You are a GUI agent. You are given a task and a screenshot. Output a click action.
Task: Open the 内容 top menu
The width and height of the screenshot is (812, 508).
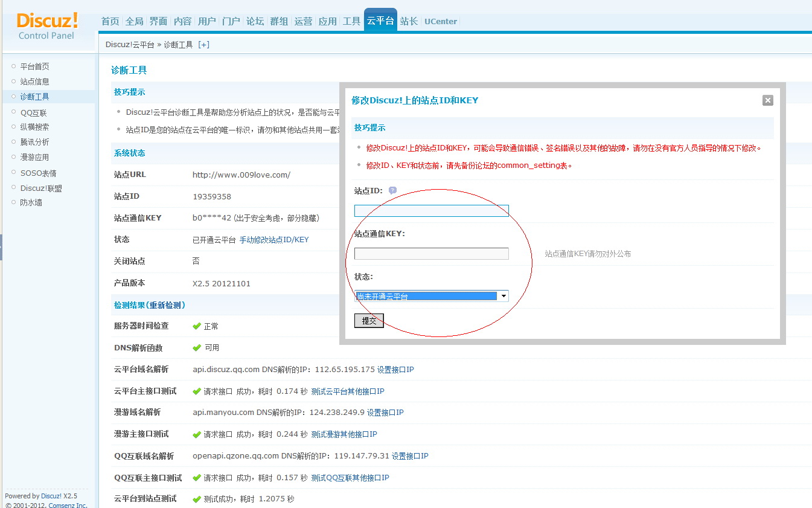click(x=183, y=21)
